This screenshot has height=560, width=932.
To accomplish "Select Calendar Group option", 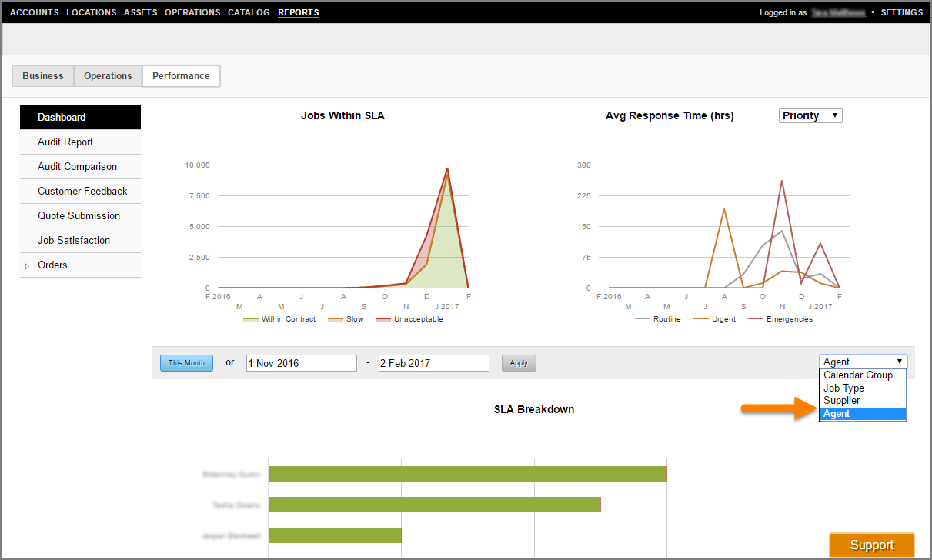I will pos(863,375).
